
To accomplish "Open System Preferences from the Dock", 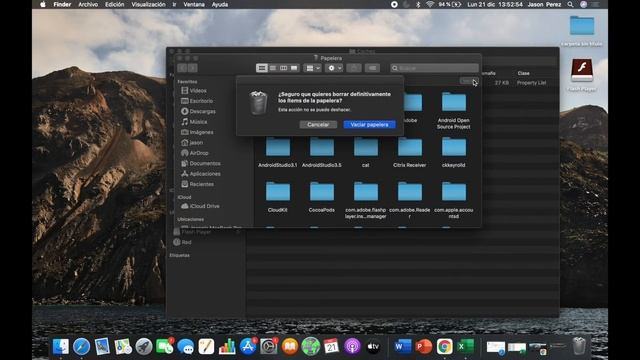I will point(269,347).
